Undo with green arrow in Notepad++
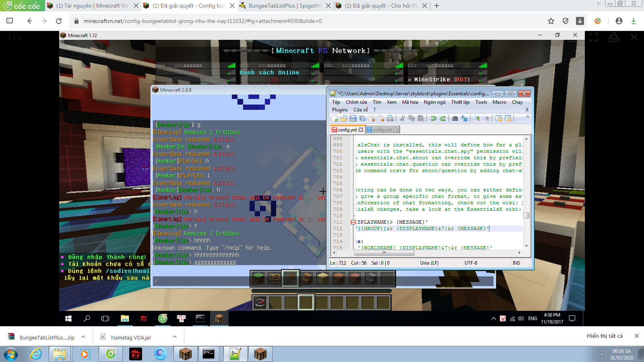Viewport: 644px width, 362px height. tap(433, 118)
